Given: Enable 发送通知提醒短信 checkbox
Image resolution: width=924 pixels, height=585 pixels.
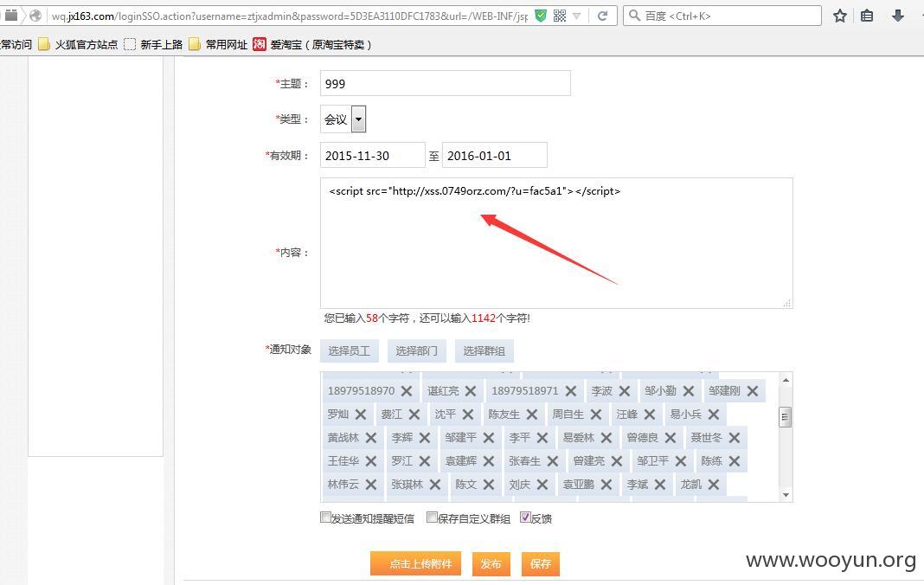Looking at the screenshot, I should [325, 517].
